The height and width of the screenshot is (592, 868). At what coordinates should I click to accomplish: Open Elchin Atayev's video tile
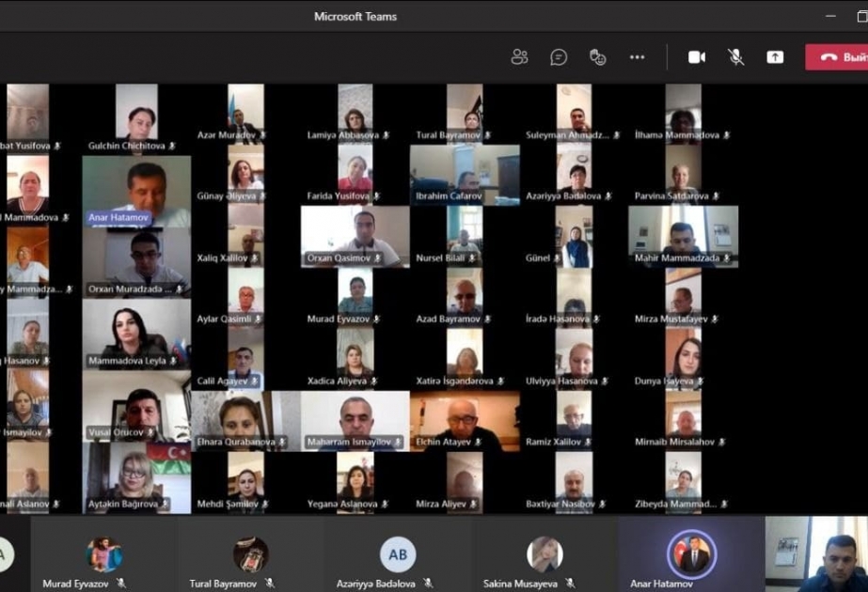(x=465, y=421)
